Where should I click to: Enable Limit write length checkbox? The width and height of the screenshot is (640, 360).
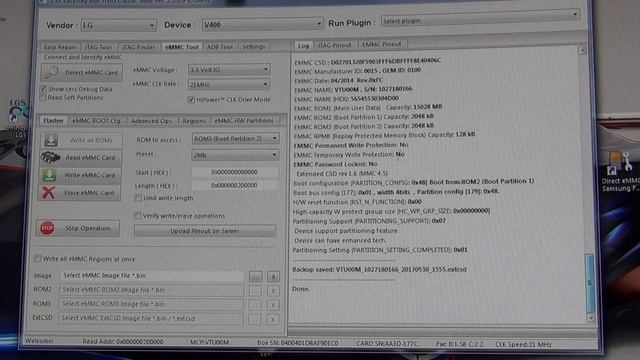pyautogui.click(x=138, y=198)
